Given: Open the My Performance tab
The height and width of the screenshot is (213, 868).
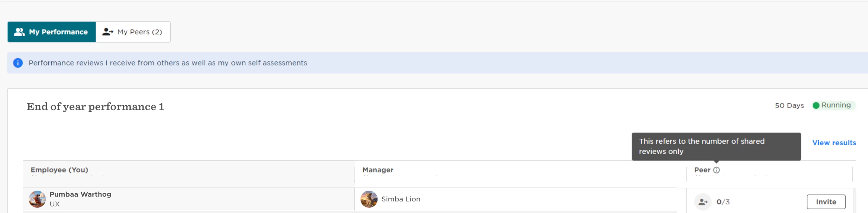Looking at the screenshot, I should [52, 32].
